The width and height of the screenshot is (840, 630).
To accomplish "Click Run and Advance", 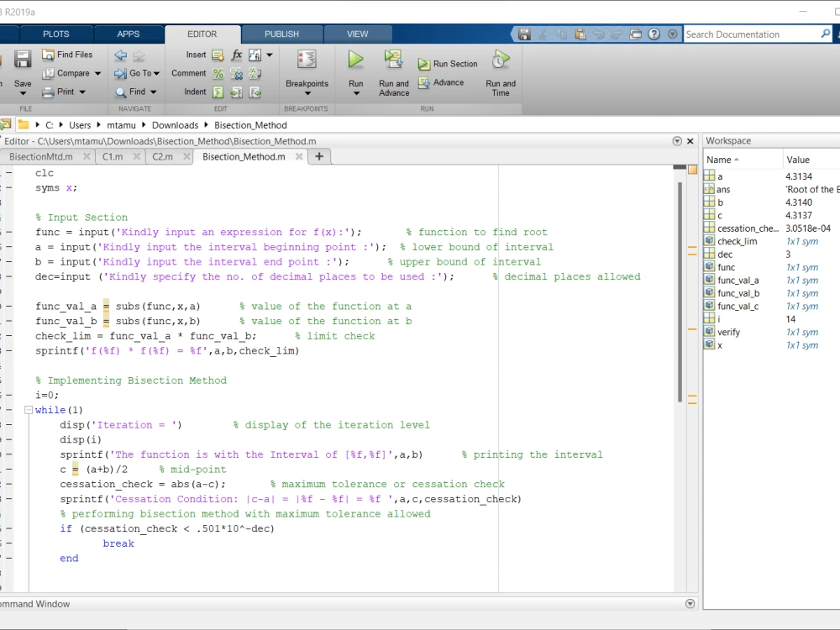I will (x=394, y=73).
